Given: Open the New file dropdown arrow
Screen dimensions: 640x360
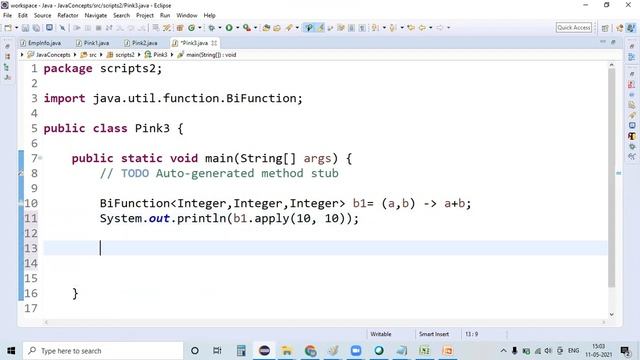Looking at the screenshot, I should click(x=16, y=28).
